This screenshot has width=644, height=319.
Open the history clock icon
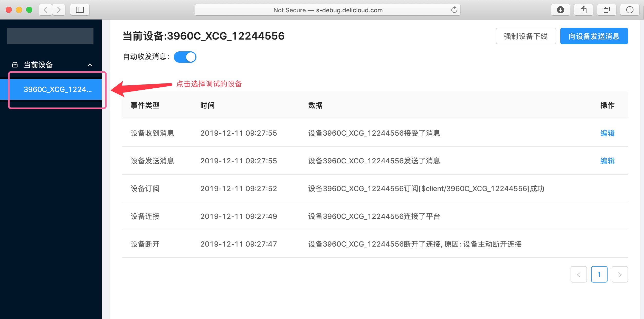[630, 10]
